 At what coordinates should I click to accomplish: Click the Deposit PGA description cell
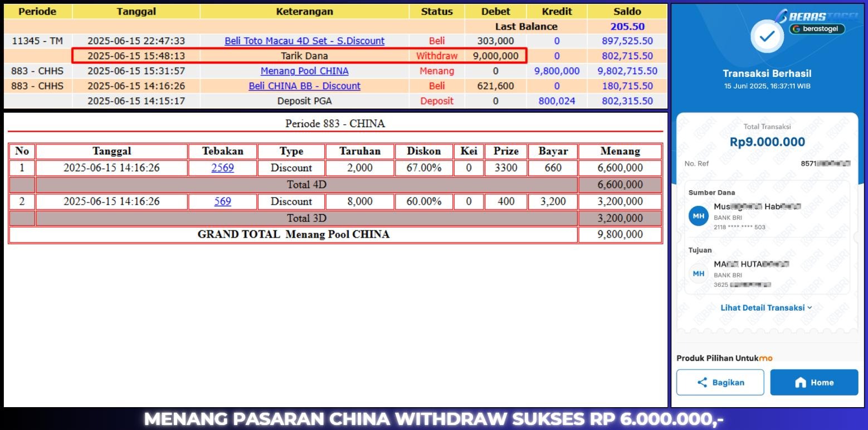tap(304, 101)
